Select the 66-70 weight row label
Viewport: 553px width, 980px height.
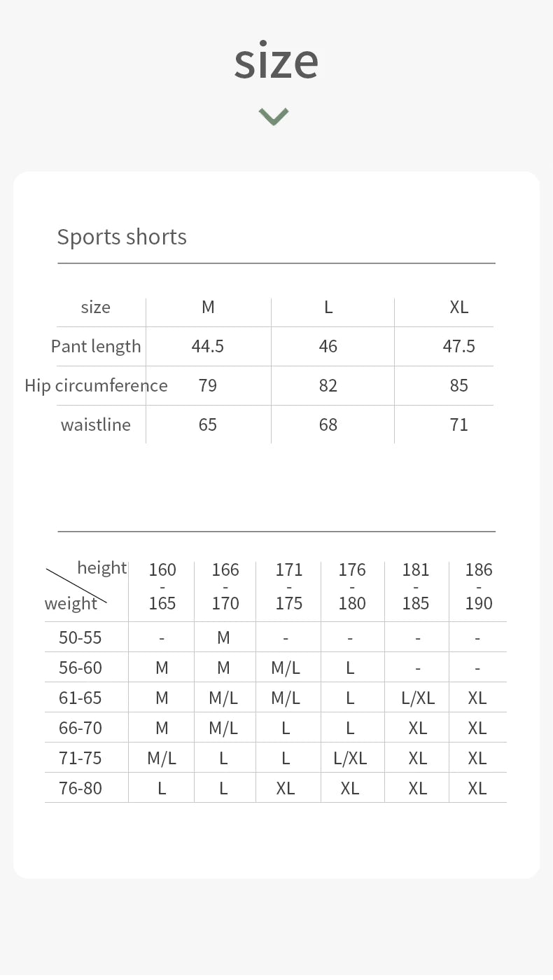[80, 728]
